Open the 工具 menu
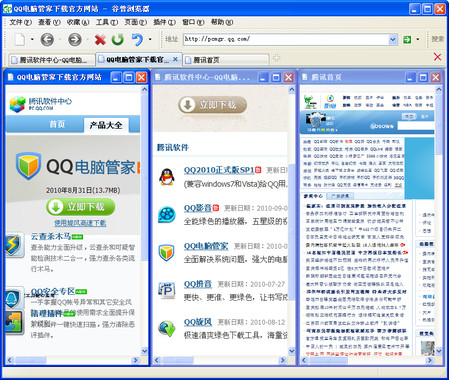The width and height of the screenshot is (449, 380). click(x=107, y=22)
